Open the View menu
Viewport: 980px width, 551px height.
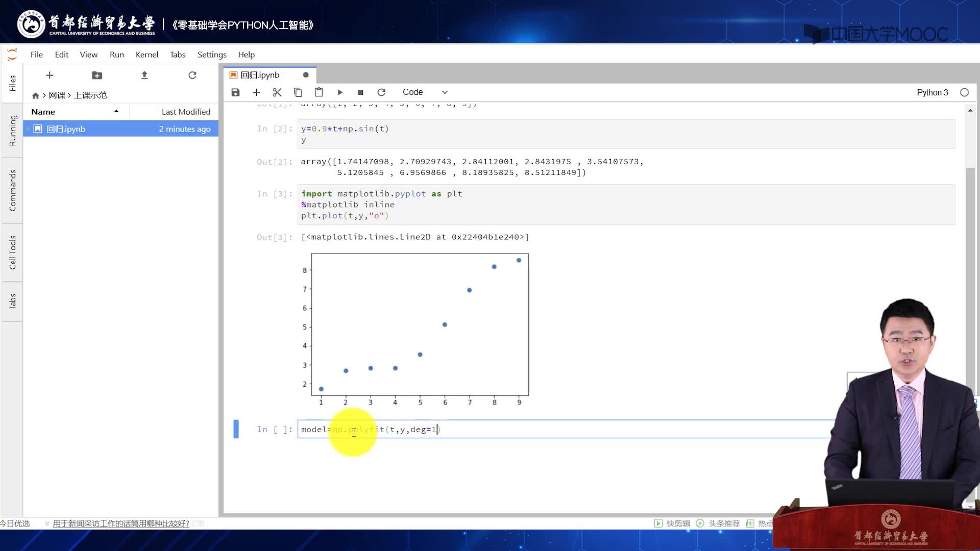(x=88, y=55)
